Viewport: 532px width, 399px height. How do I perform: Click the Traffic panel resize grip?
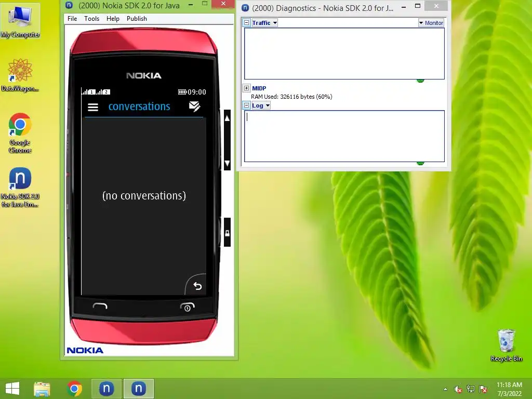tap(420, 81)
